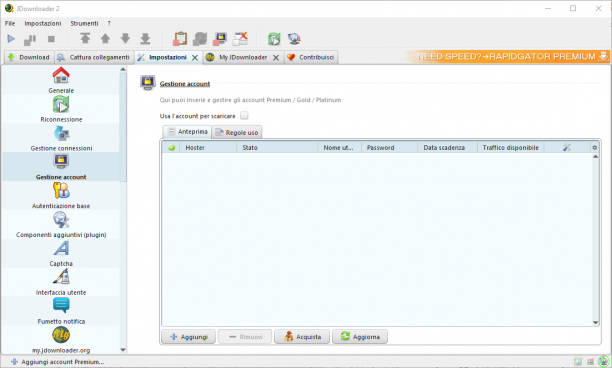Screen dimensions: 612x368
Task: Sort by Data scadenza column
Action: tap(448, 148)
